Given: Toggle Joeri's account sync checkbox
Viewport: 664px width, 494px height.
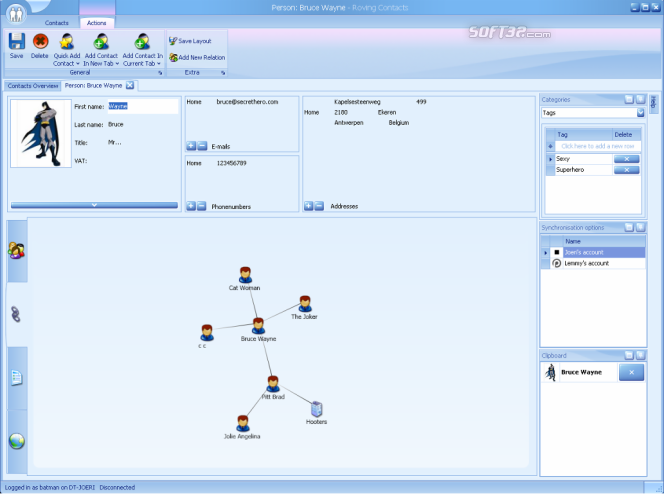Looking at the screenshot, I should pos(557,252).
